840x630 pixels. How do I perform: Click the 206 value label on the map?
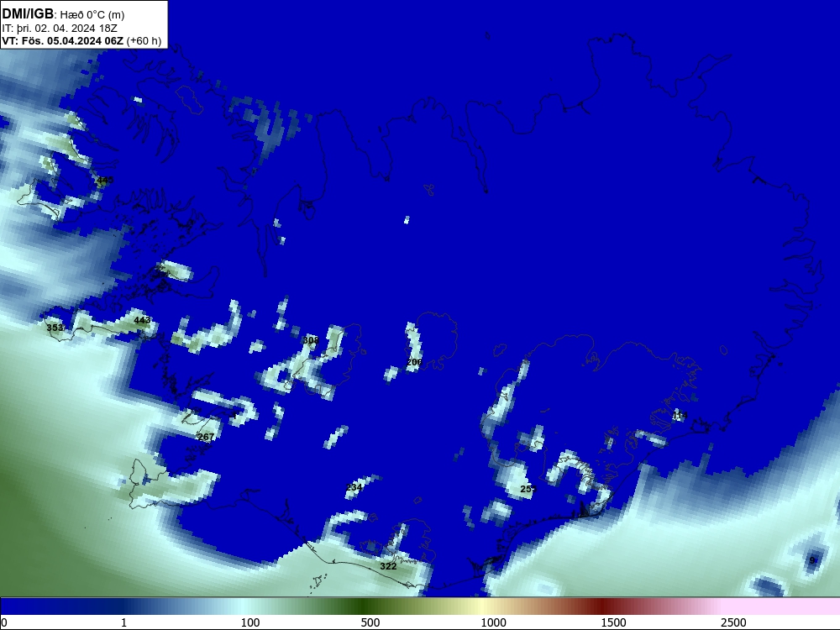point(414,362)
